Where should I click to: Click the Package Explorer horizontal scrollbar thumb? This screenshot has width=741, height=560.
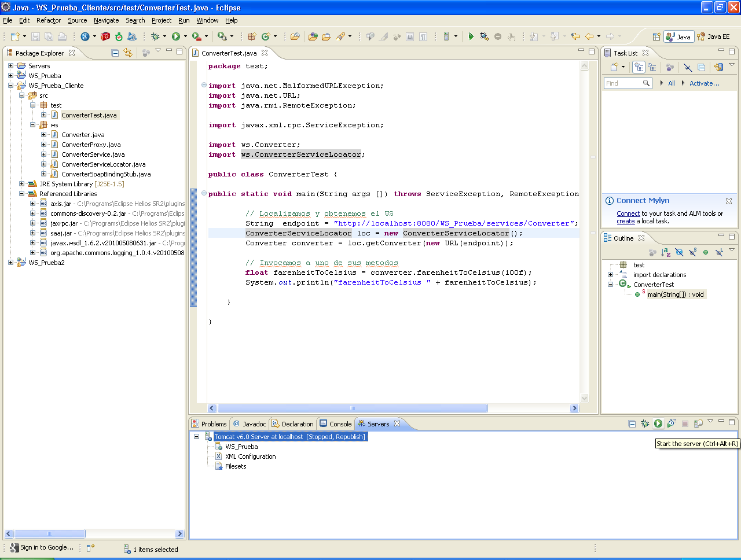pyautogui.click(x=50, y=534)
